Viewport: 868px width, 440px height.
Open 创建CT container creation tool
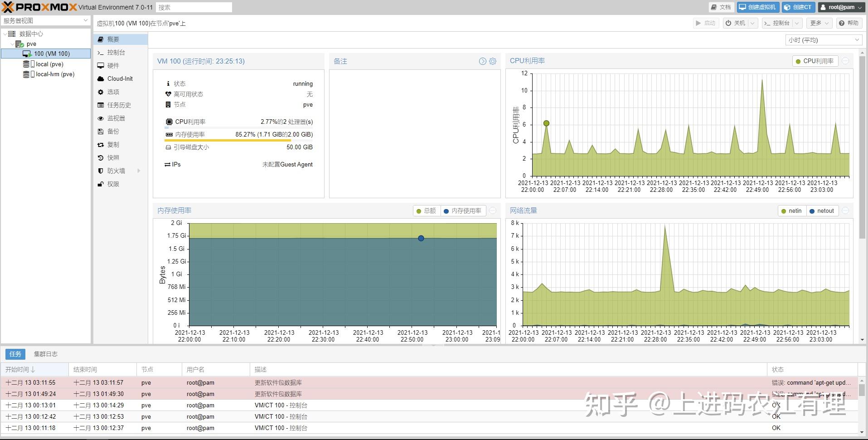click(x=798, y=7)
